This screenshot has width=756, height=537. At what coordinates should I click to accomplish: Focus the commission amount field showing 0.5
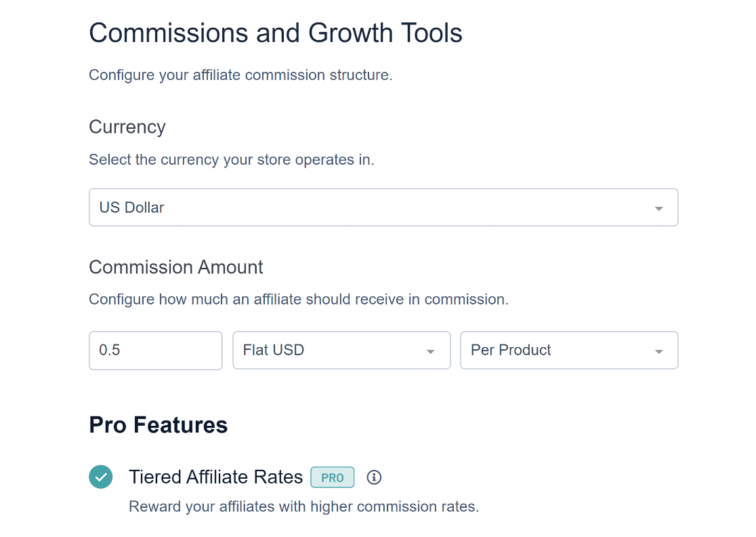tap(155, 351)
